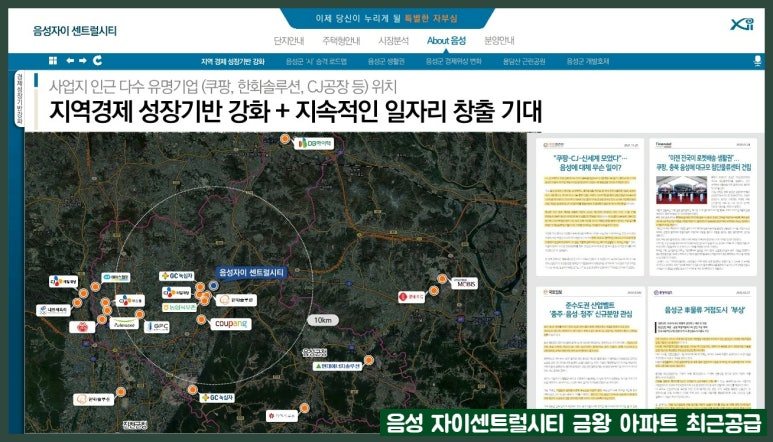Click the vertical side tab on the left edge
The image size is (773, 442).
20,98
